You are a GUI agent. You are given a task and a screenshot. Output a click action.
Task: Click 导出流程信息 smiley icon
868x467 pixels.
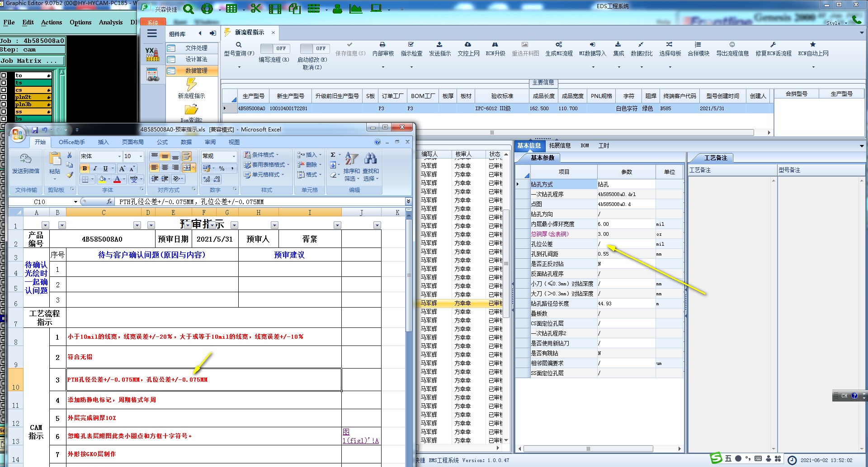[x=732, y=45]
